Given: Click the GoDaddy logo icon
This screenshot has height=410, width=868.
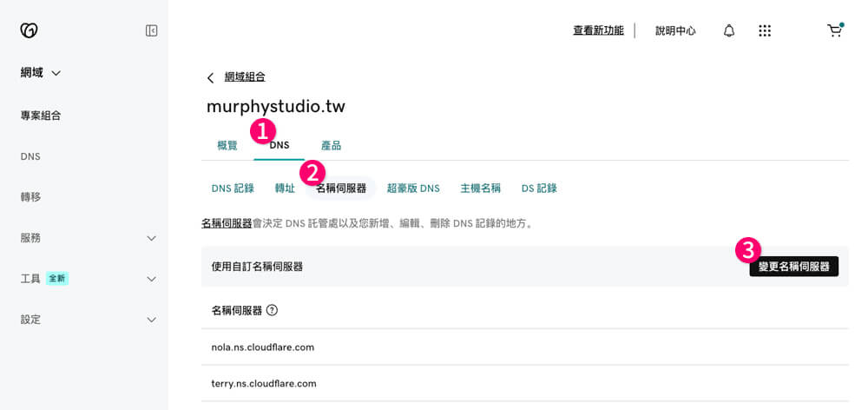Looking at the screenshot, I should coord(29,30).
